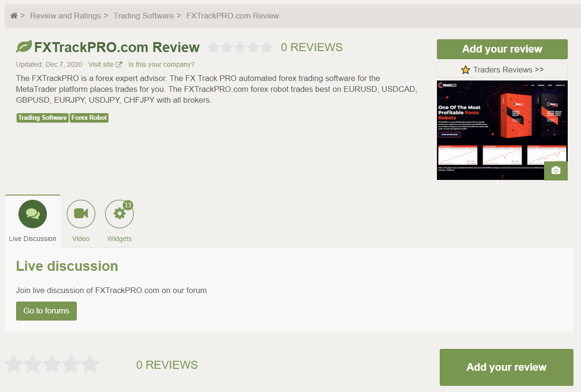Click the home icon in breadcrumb
Viewport: 581px width, 392px height.
14,16
